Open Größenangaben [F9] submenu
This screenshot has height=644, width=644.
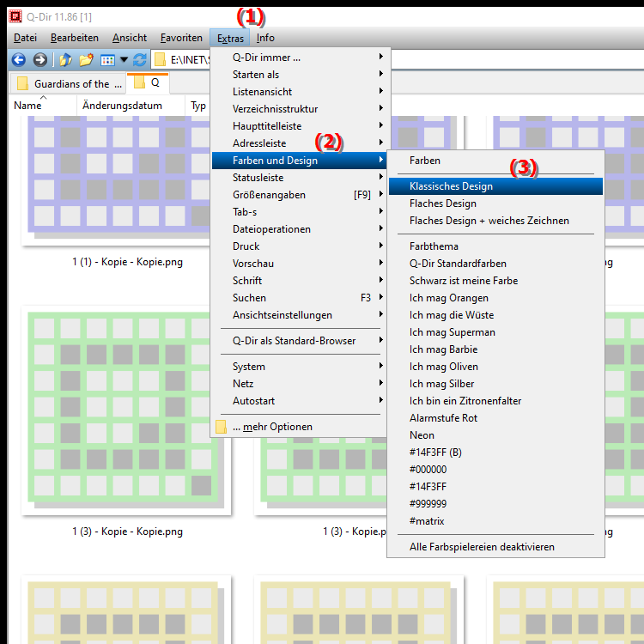(x=299, y=195)
